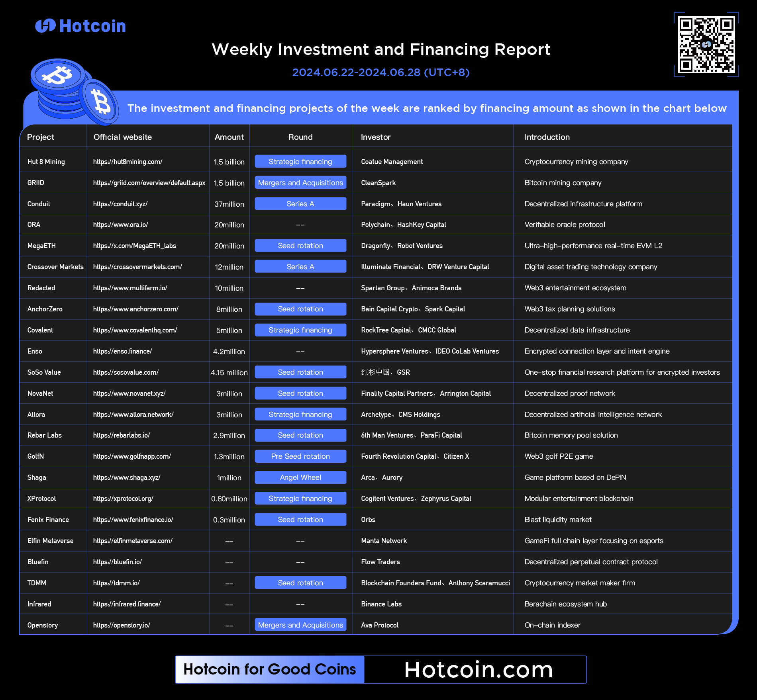The image size is (757, 700).
Task: Click the Series A badge for Conduit
Action: coord(300,203)
